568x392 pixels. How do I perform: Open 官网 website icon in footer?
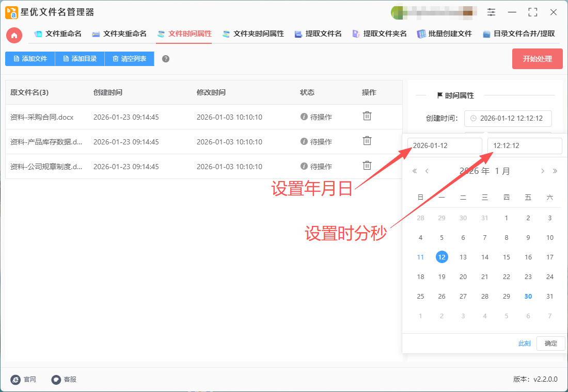15,380
